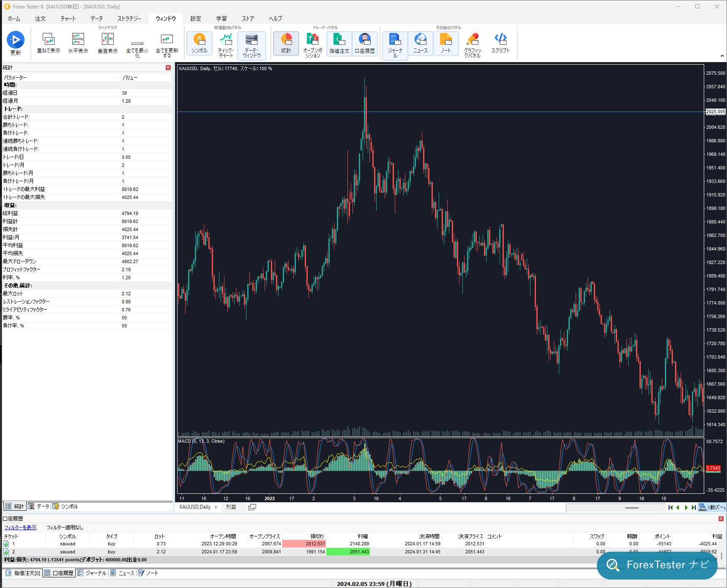Open the グラフィックパネル graphic panel

click(473, 46)
